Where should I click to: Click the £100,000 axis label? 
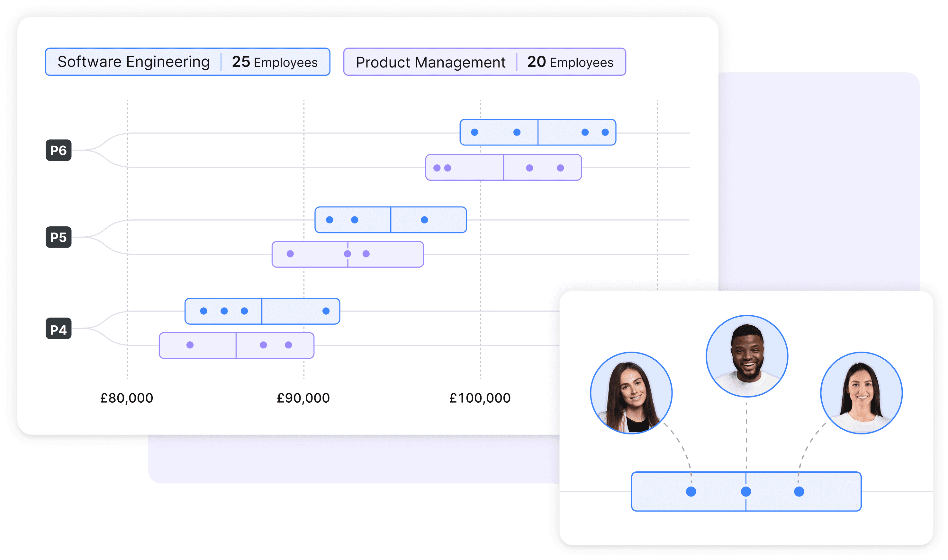pyautogui.click(x=480, y=398)
